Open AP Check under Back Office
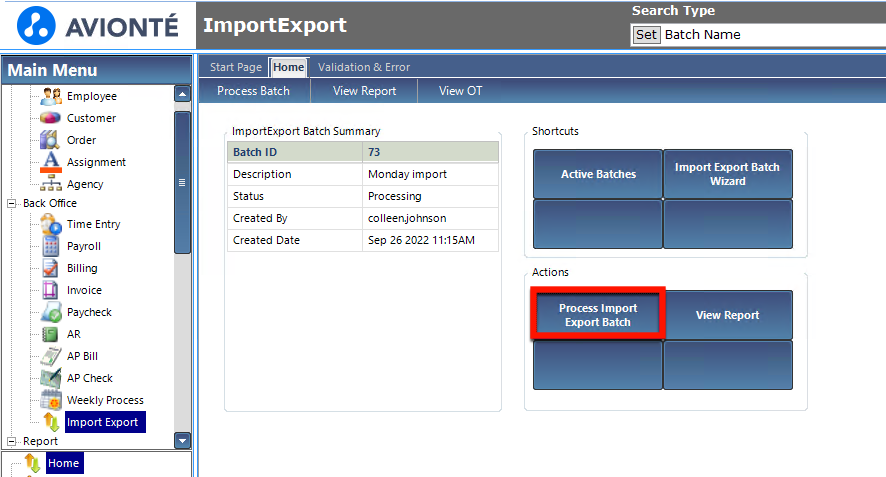The height and width of the screenshot is (477, 886). [89, 379]
